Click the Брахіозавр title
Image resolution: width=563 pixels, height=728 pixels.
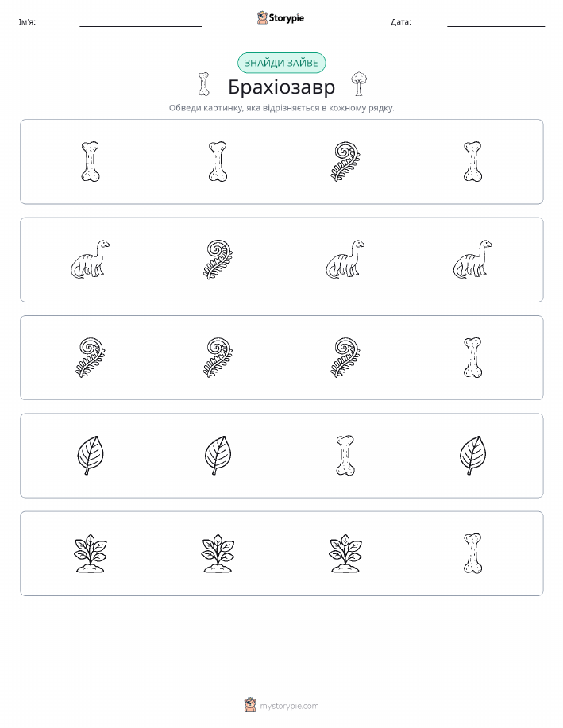(281, 87)
